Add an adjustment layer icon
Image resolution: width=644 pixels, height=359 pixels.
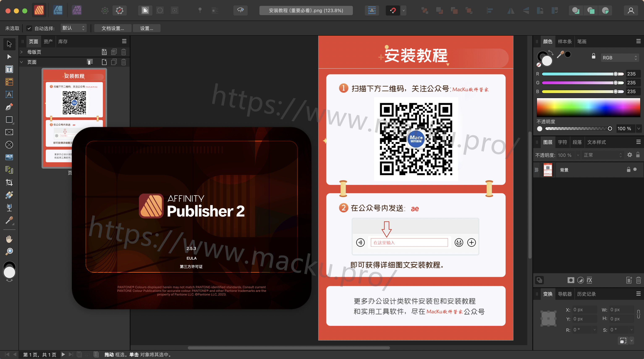click(x=580, y=280)
